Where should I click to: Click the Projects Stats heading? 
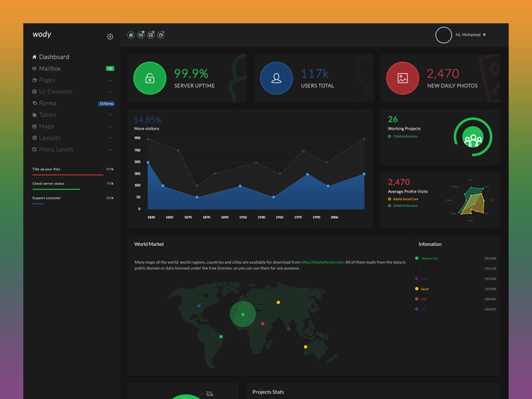tap(268, 392)
